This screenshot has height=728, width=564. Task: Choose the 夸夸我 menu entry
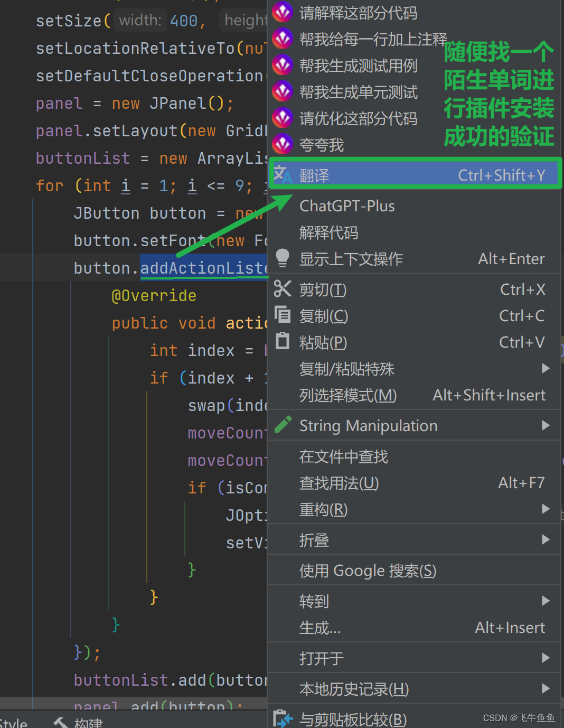tap(321, 144)
